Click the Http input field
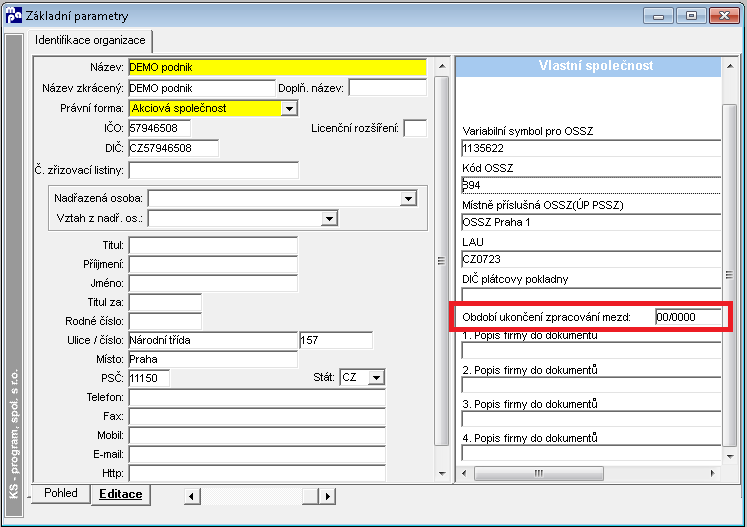Viewport: 747px width, 527px height. [x=257, y=474]
